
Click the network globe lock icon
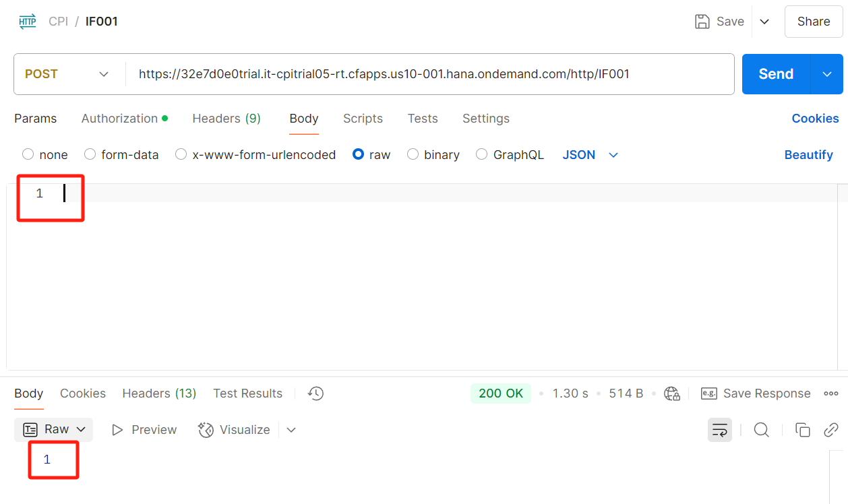tap(672, 393)
